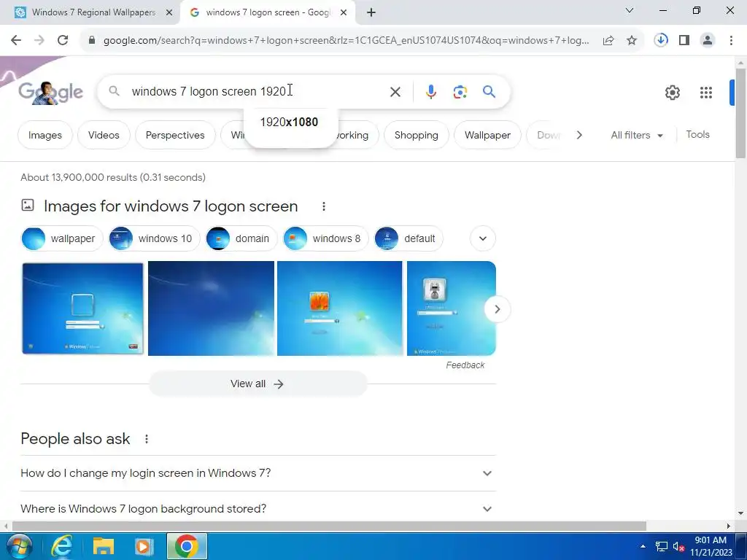
Task: Go back to the previous page
Action: click(16, 41)
